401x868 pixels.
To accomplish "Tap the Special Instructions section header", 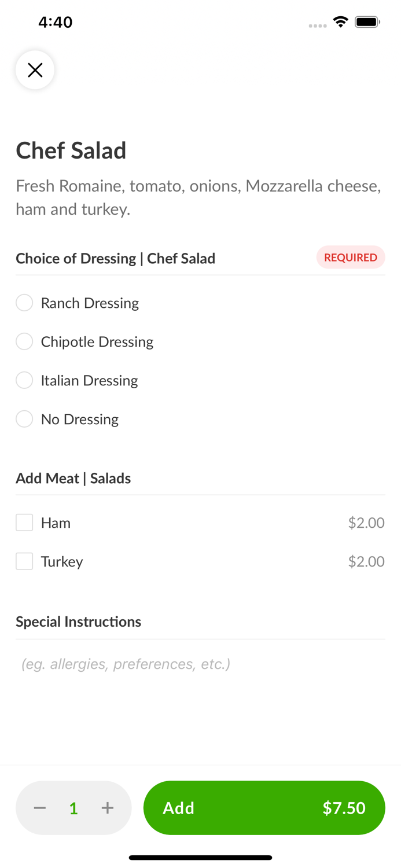I will click(x=78, y=621).
